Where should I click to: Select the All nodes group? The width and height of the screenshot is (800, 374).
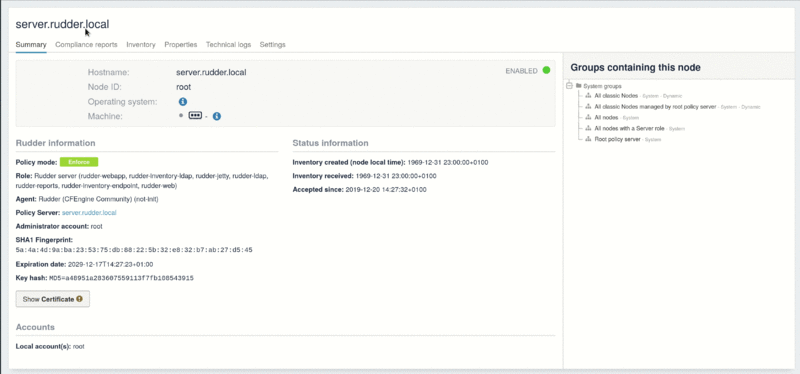(x=606, y=117)
